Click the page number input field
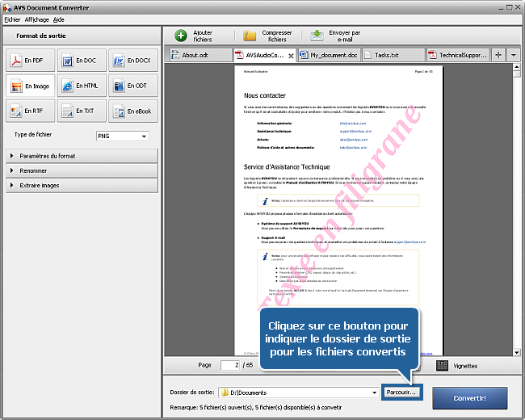 coord(230,365)
